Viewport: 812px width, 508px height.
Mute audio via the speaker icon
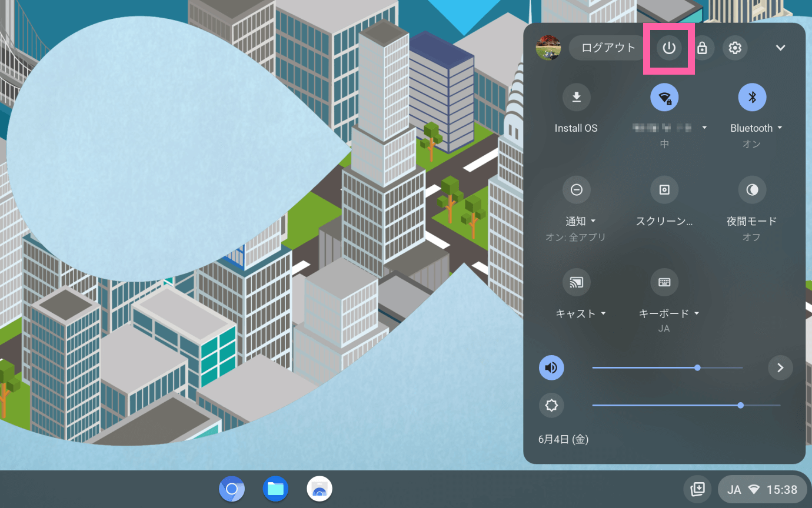tap(551, 367)
